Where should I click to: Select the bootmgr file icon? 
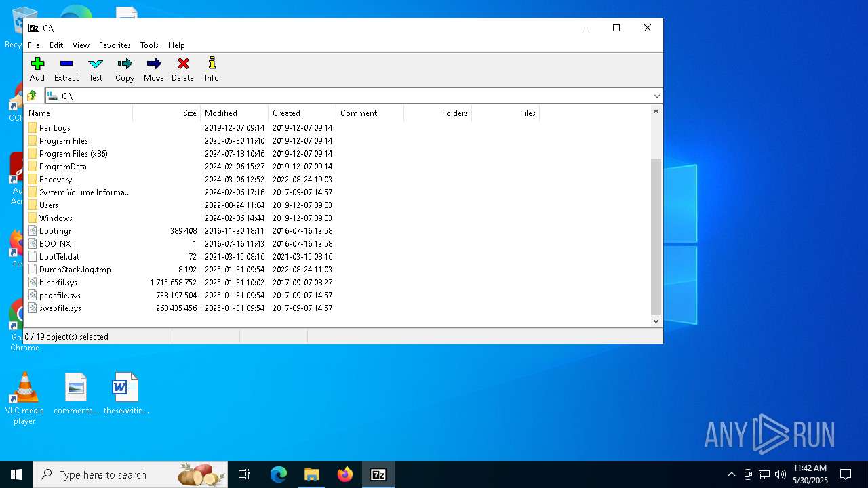point(33,230)
